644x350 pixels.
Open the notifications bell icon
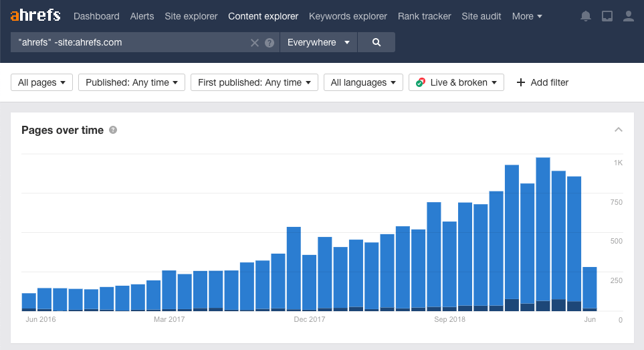[586, 16]
